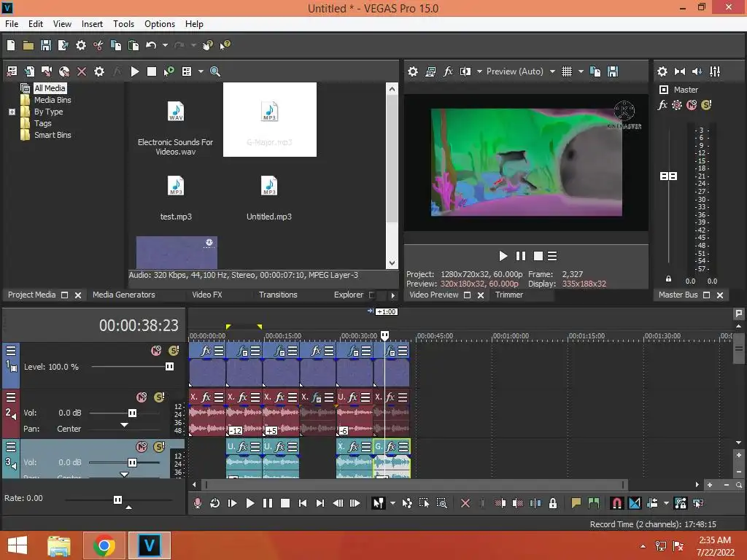Click the Undo arrow icon
The image size is (747, 560).
point(151,45)
